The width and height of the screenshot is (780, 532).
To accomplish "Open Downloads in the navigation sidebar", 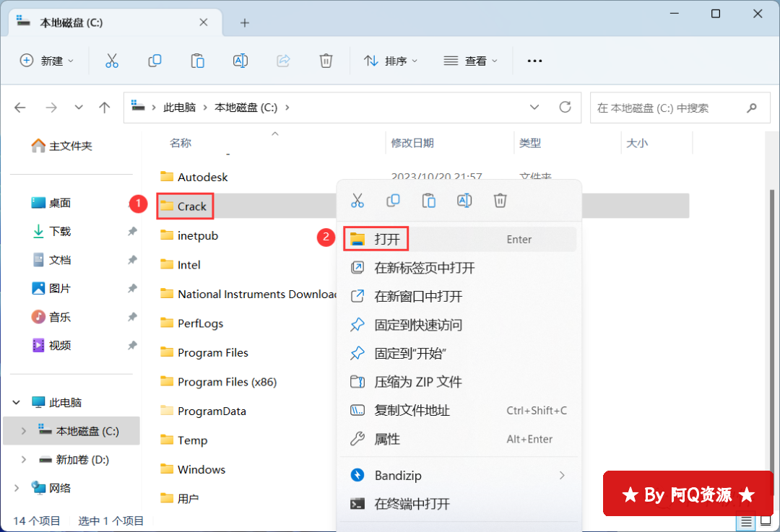I will pyautogui.click(x=60, y=232).
